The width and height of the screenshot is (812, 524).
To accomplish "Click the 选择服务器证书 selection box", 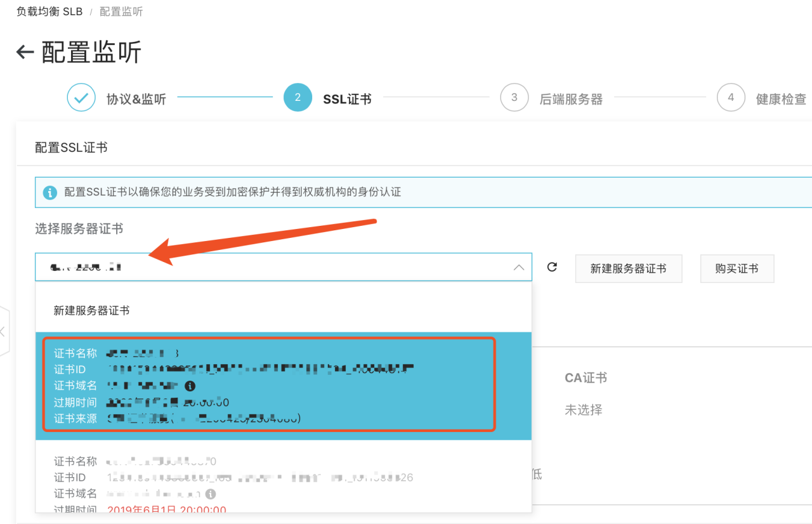I will 284,267.
